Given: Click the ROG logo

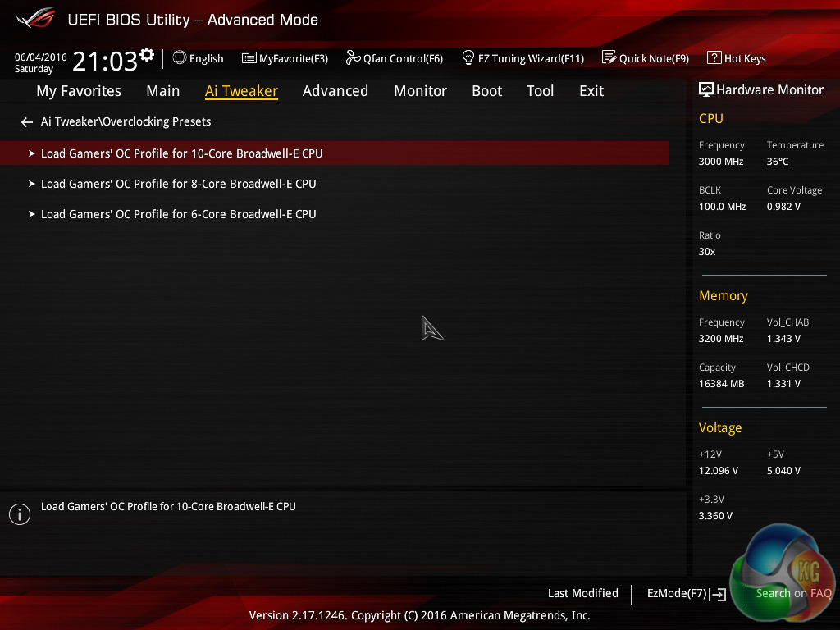Looking at the screenshot, I should click(x=36, y=18).
